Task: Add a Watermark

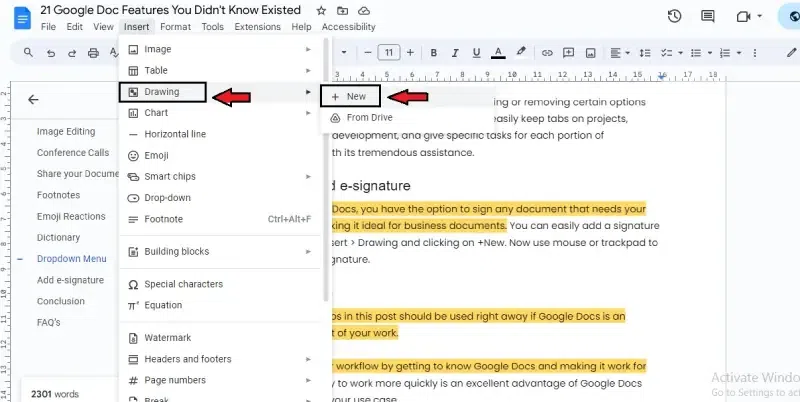Action: (220, 338)
